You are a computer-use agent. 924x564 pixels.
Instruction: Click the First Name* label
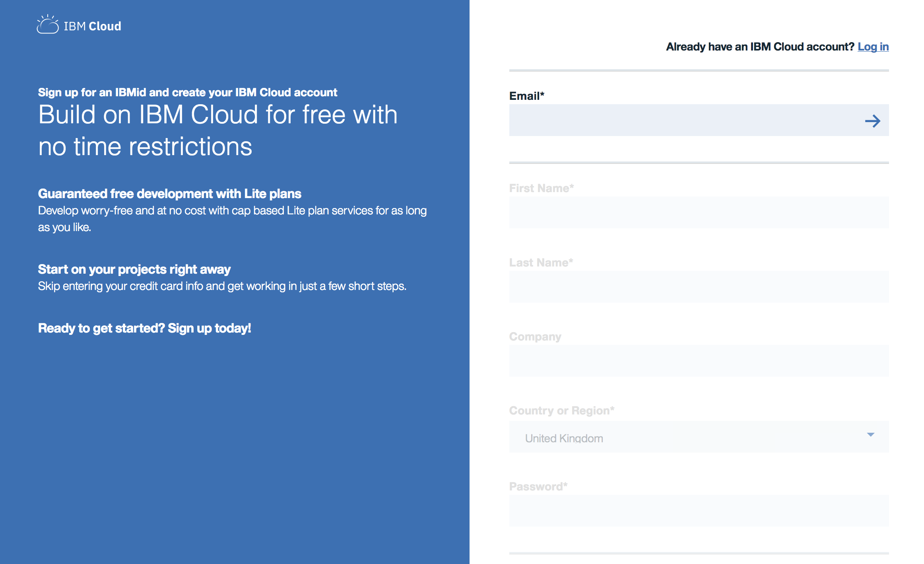coord(541,188)
